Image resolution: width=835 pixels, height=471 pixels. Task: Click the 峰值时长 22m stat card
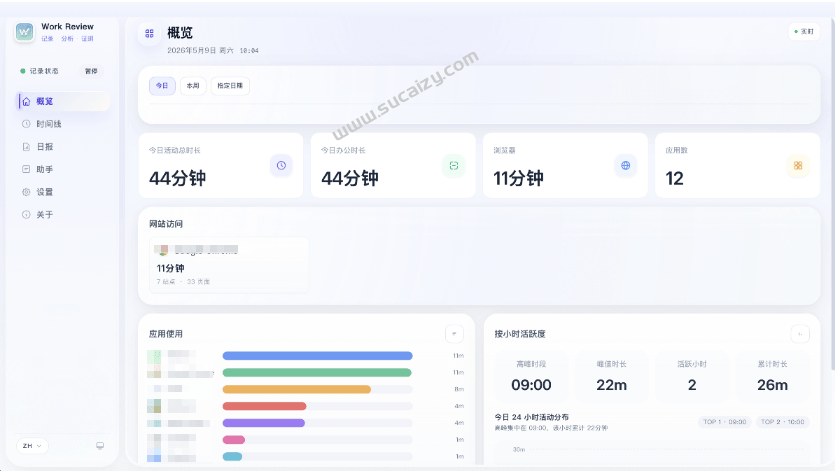(611, 376)
